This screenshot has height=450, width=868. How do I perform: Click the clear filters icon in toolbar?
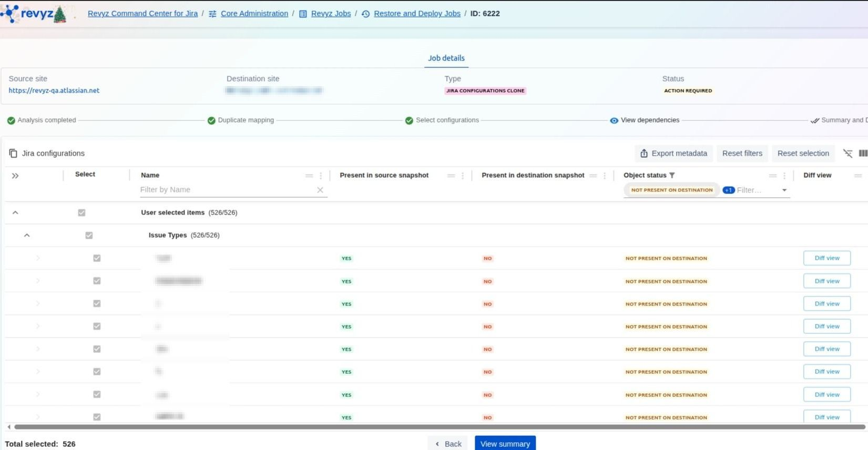847,154
